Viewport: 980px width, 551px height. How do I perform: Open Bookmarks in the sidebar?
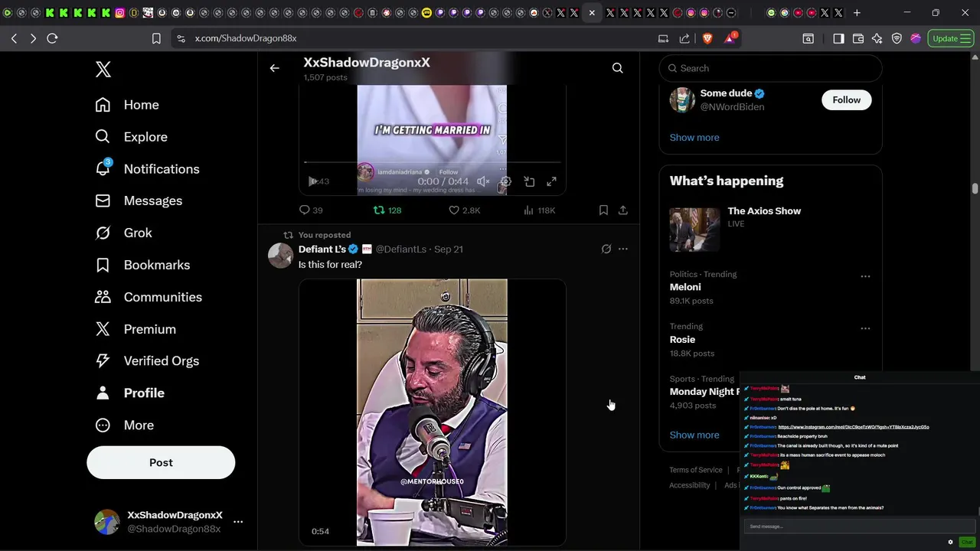tap(142, 265)
